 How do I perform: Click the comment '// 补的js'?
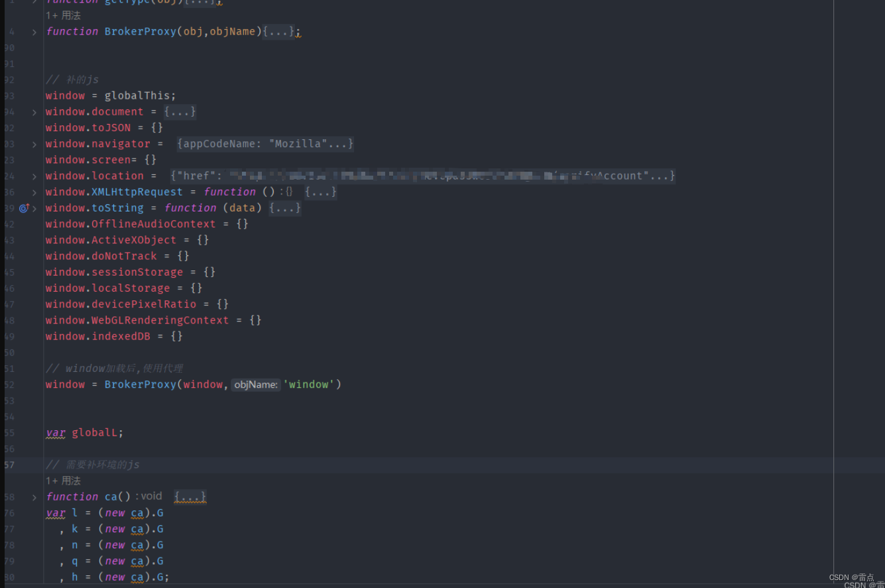pyautogui.click(x=72, y=80)
